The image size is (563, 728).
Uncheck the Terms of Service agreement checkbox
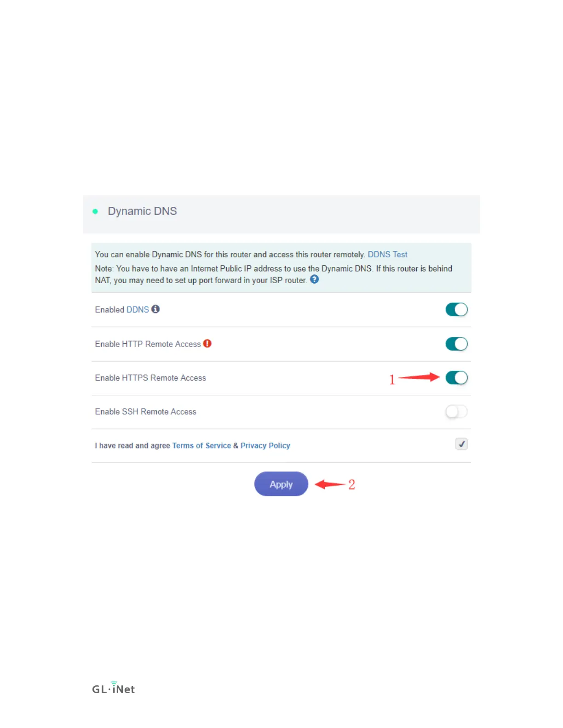point(461,444)
